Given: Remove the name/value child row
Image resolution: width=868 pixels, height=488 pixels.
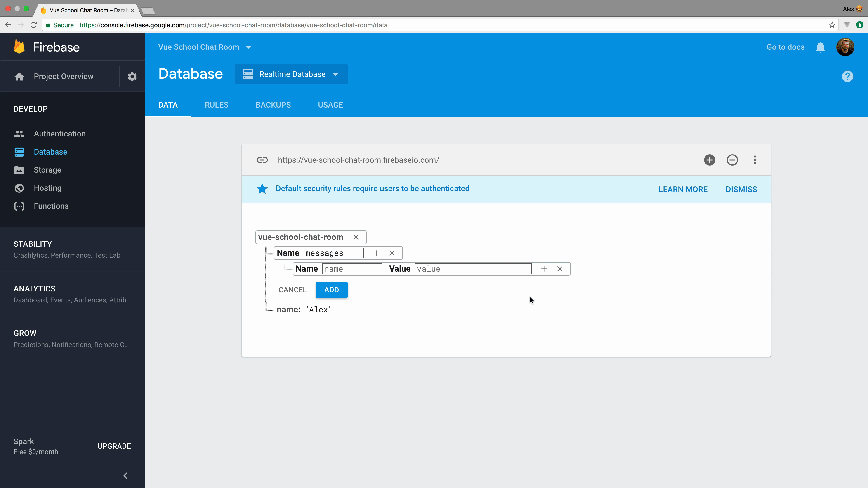Looking at the screenshot, I should click(x=560, y=269).
